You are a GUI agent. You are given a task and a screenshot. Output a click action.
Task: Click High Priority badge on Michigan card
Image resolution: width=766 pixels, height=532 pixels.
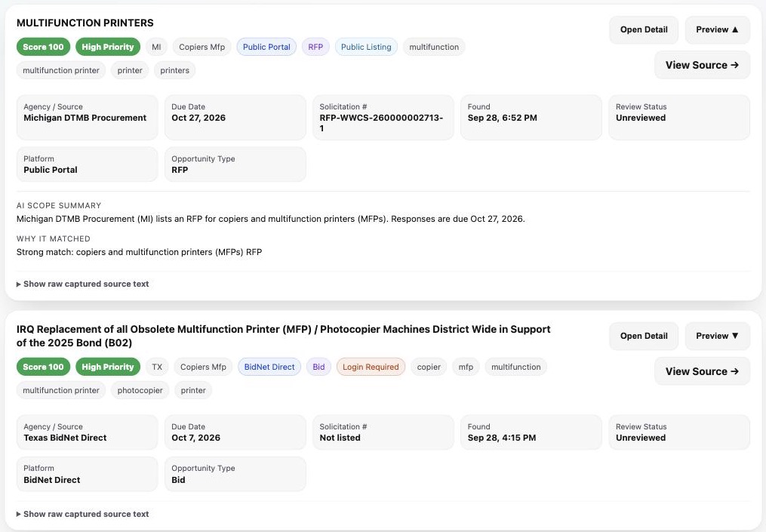click(107, 47)
